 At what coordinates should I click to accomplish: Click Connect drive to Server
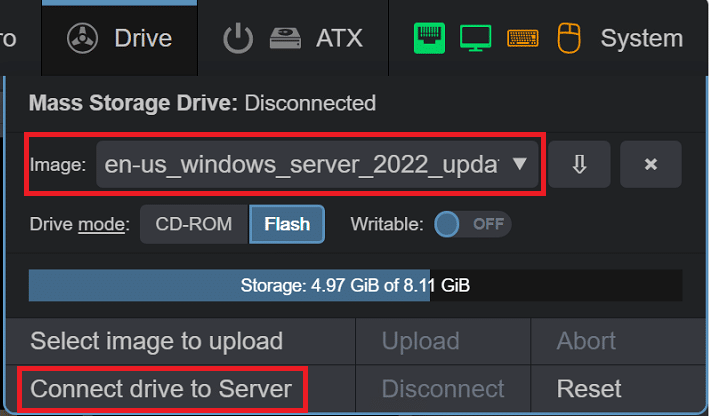tap(161, 389)
